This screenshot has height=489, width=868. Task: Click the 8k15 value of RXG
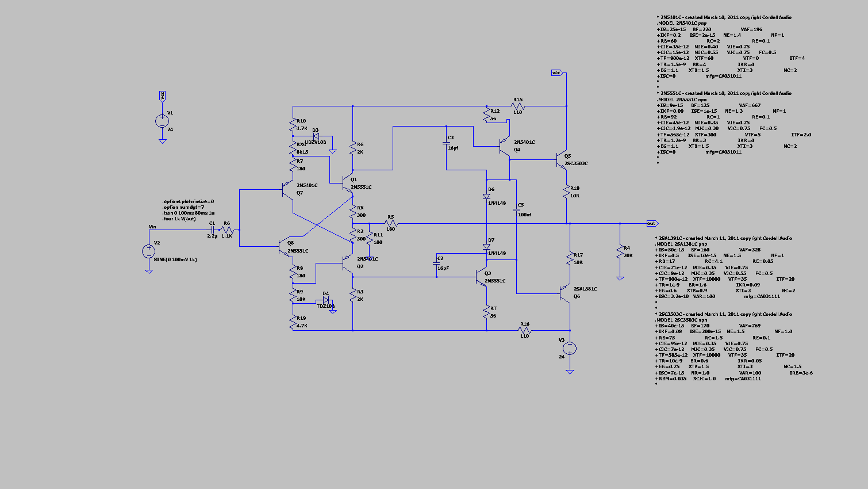coord(302,152)
